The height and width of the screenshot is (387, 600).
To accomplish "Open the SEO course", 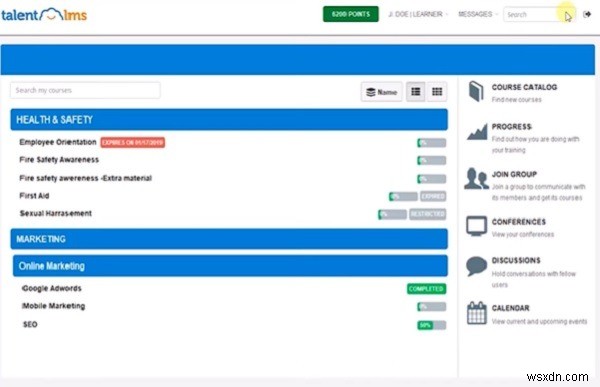I will coord(30,324).
